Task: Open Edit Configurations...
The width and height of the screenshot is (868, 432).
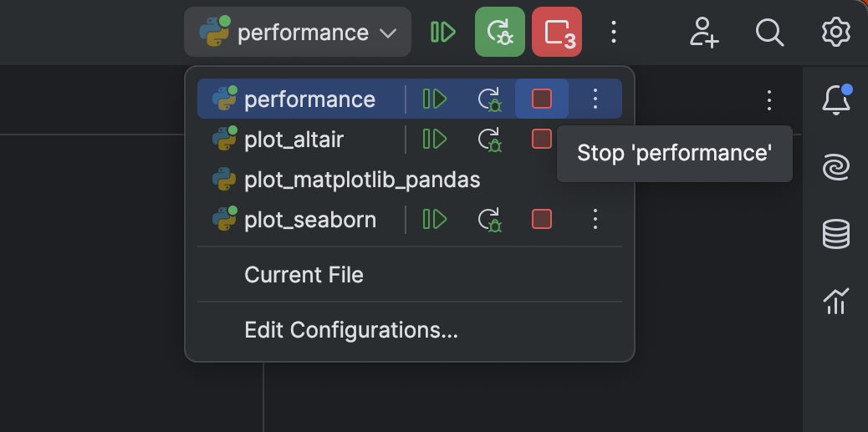Action: point(351,330)
